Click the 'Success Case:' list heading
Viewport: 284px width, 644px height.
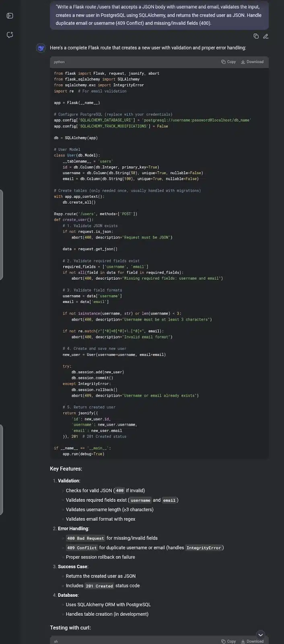[73, 567]
